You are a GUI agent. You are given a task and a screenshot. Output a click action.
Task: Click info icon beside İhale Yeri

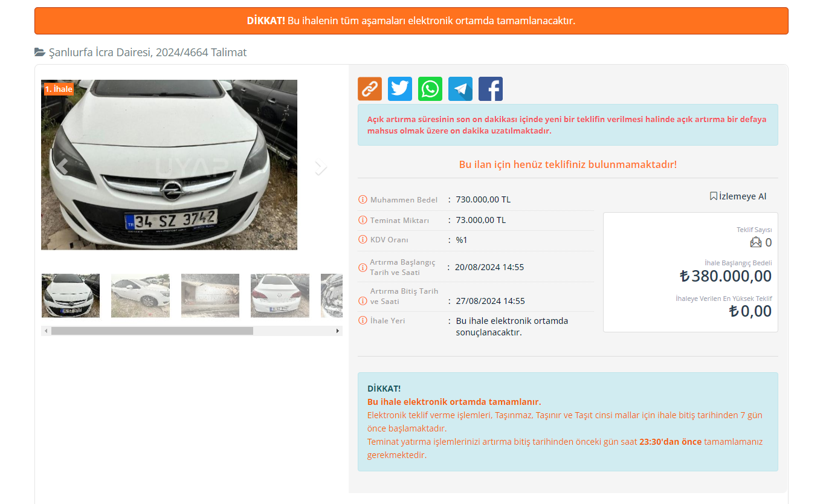tap(363, 320)
